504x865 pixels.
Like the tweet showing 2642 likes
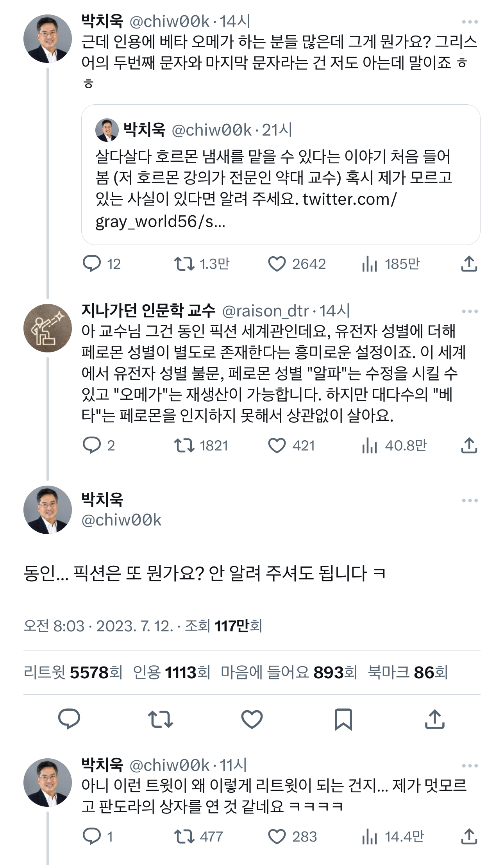pos(277,264)
